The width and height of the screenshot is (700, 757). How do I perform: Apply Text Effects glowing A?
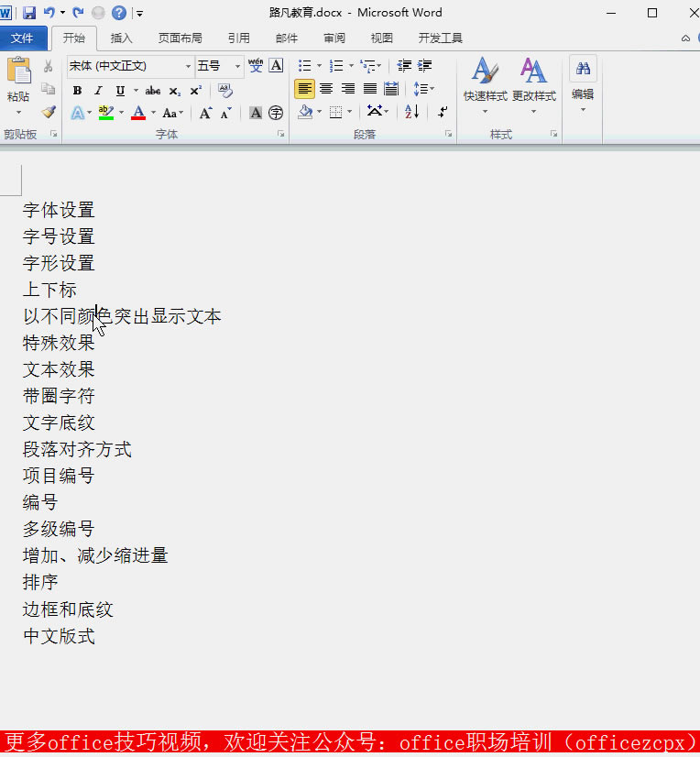pyautogui.click(x=77, y=113)
